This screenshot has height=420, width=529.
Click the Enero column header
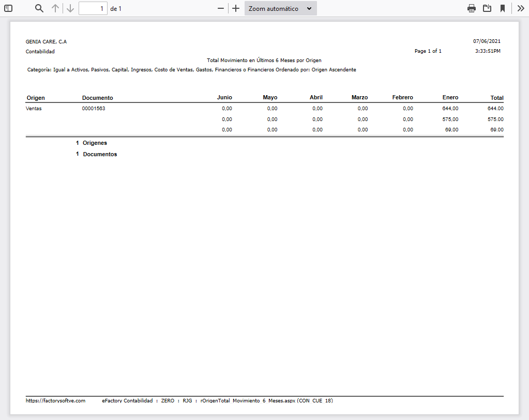click(450, 97)
